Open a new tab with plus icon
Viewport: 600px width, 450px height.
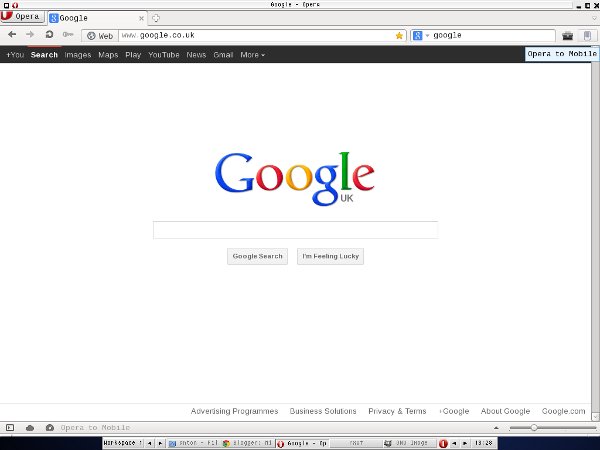[156, 18]
